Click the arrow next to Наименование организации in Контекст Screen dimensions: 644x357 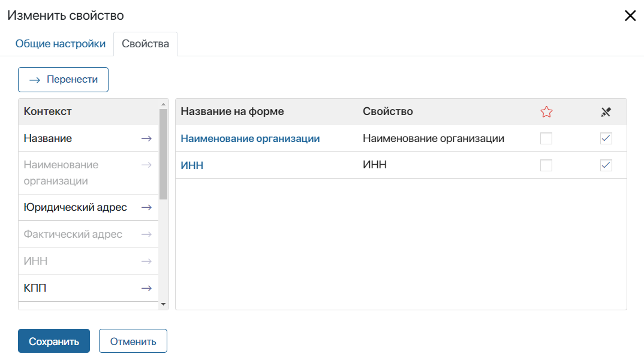[147, 165]
